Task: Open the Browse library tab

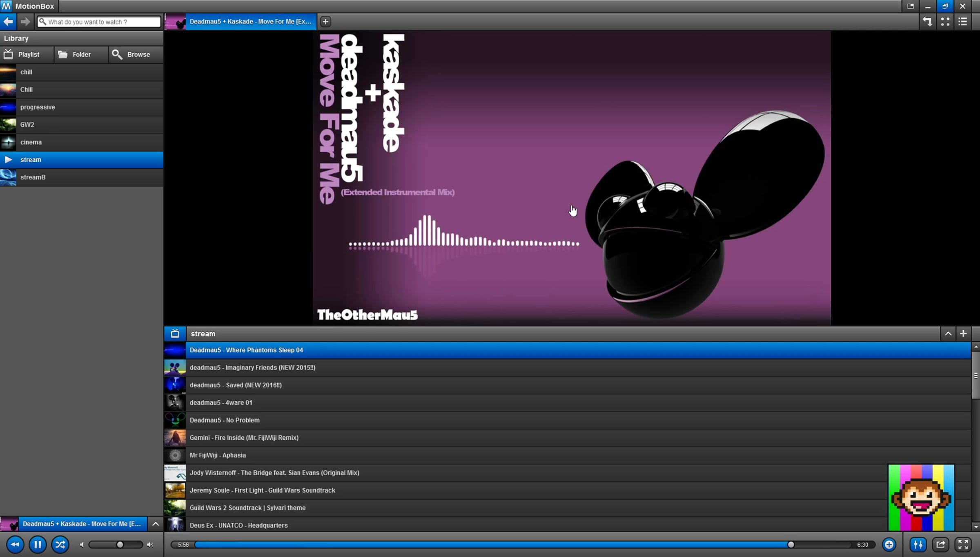Action: pyautogui.click(x=136, y=54)
